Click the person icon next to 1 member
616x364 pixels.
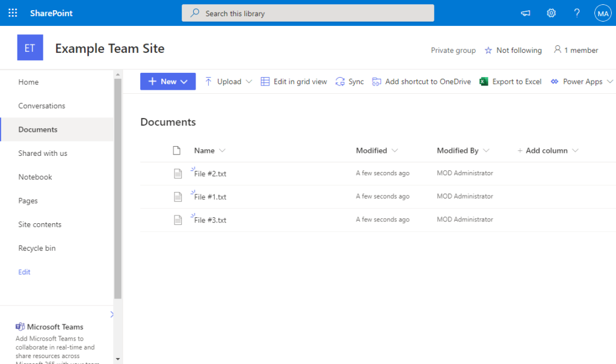tap(558, 49)
